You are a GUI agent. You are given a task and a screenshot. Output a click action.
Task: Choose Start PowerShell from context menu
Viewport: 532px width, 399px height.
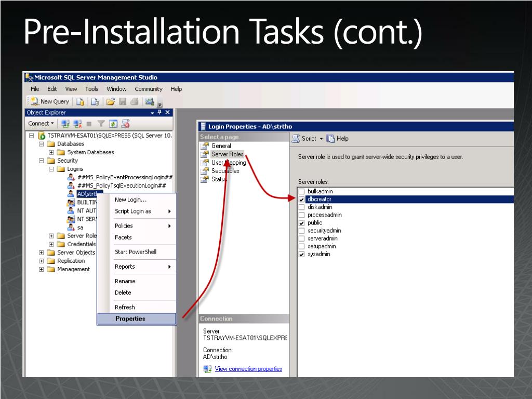137,252
